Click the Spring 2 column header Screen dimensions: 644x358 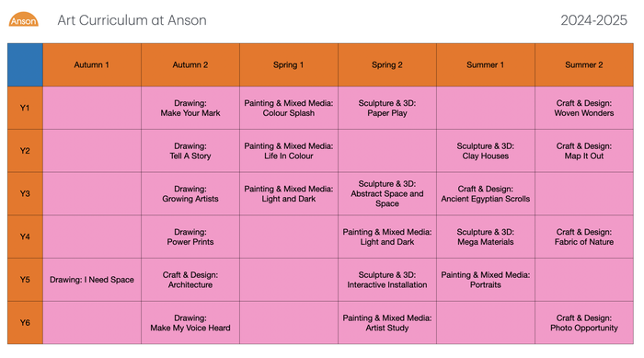pos(387,65)
